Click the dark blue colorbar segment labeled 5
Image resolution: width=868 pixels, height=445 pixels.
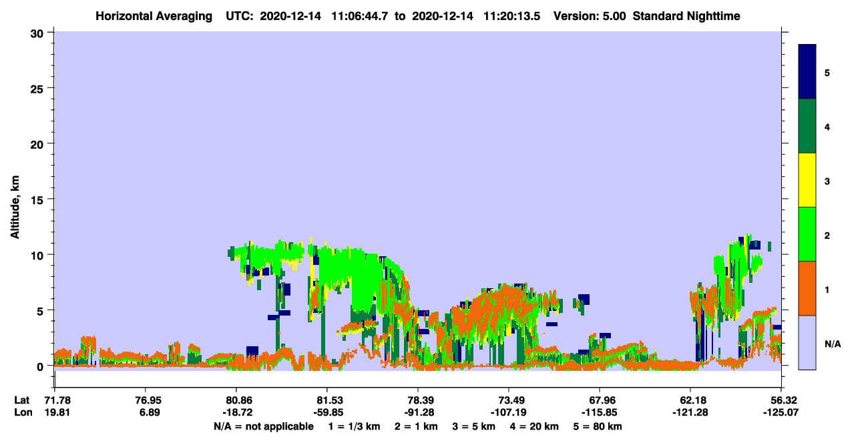click(x=807, y=72)
